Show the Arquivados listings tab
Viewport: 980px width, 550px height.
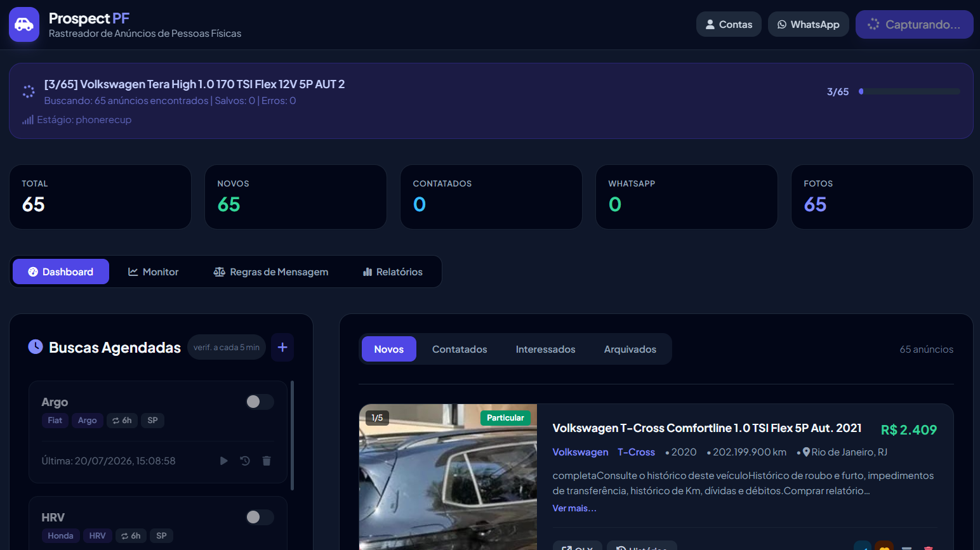pos(630,349)
